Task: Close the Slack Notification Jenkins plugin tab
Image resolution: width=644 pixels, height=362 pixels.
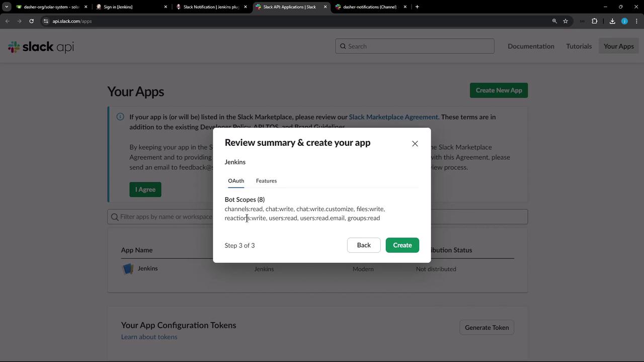Action: 246,7
